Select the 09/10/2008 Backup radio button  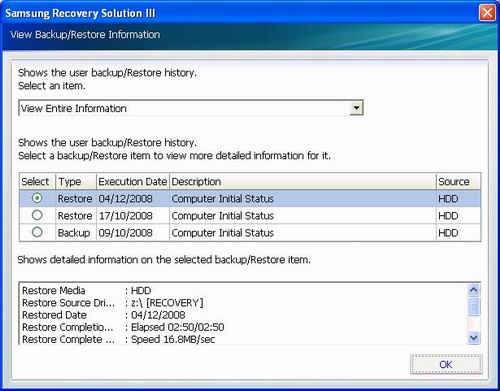point(37,232)
